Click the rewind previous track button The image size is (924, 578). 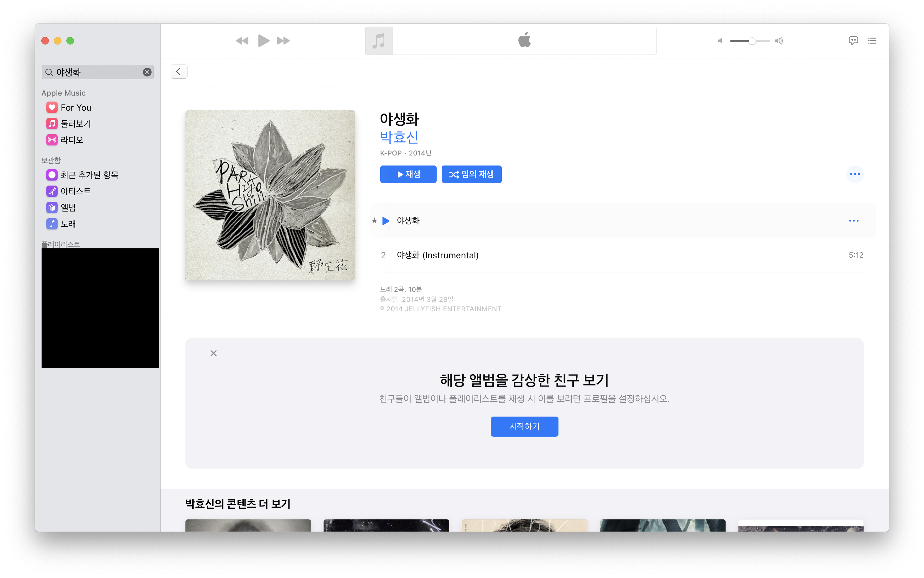point(242,41)
